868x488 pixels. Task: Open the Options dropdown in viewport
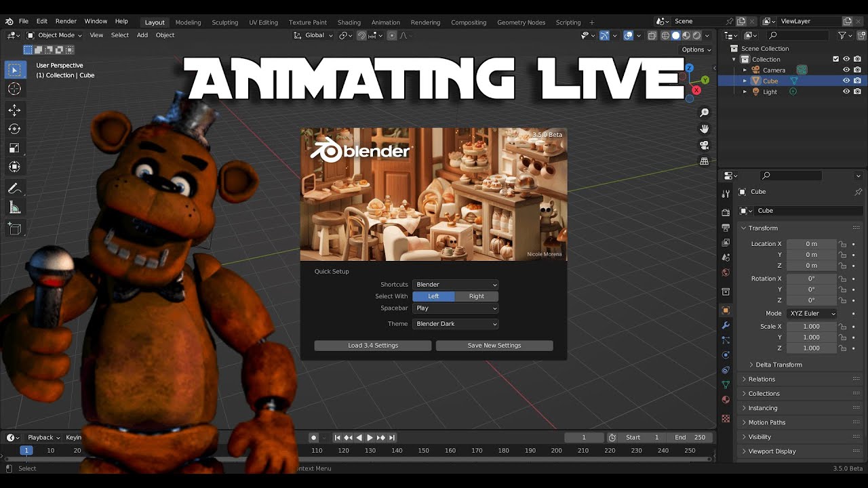pos(696,49)
